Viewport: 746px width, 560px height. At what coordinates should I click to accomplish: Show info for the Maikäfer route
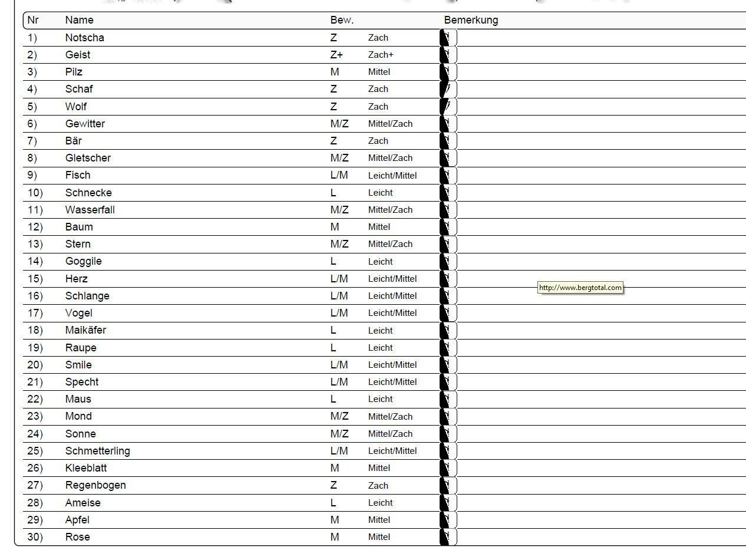pyautogui.click(x=448, y=330)
